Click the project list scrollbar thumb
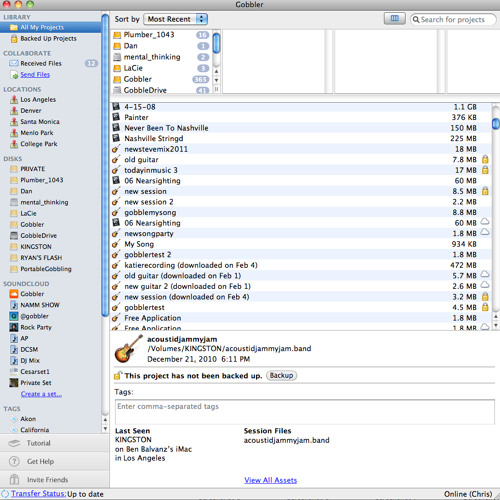This screenshot has height=500, width=500. [496, 124]
